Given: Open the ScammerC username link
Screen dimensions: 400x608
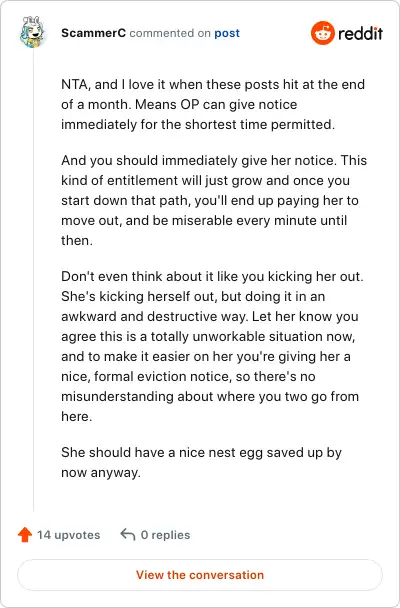Looking at the screenshot, I should pyautogui.click(x=93, y=33).
